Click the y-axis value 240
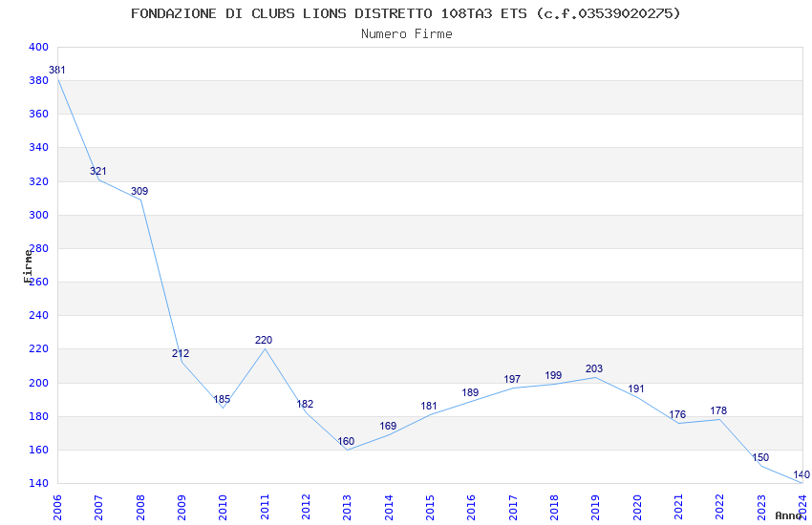The height and width of the screenshot is (525, 812). pyautogui.click(x=39, y=316)
